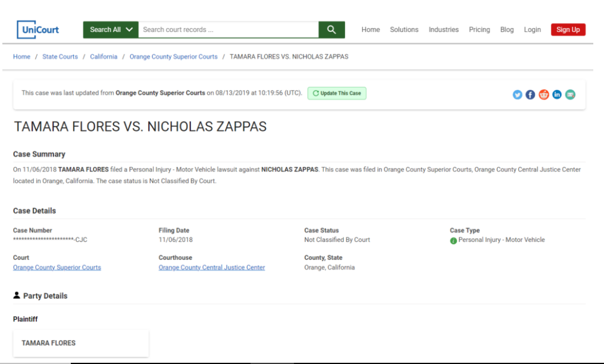This screenshot has height=364, width=604.
Task: Click the Sign Up button
Action: pos(568,30)
